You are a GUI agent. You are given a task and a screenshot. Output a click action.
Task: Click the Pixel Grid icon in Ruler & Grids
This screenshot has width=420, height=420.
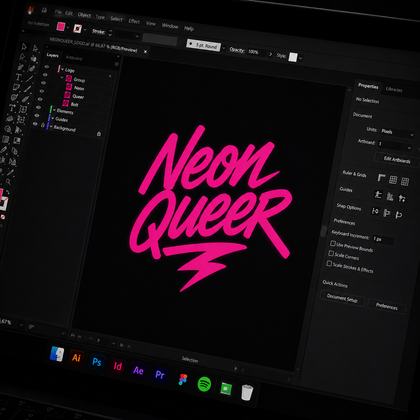pyautogui.click(x=405, y=181)
